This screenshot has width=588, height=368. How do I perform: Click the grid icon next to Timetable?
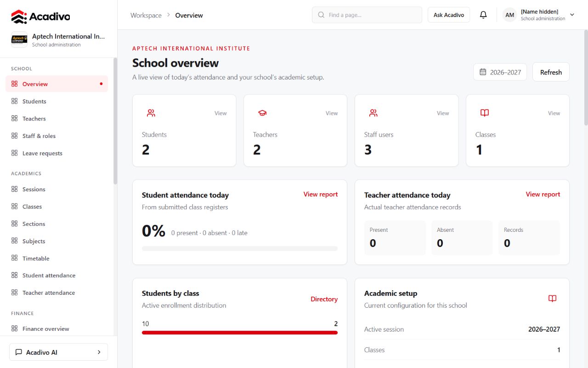click(14, 259)
